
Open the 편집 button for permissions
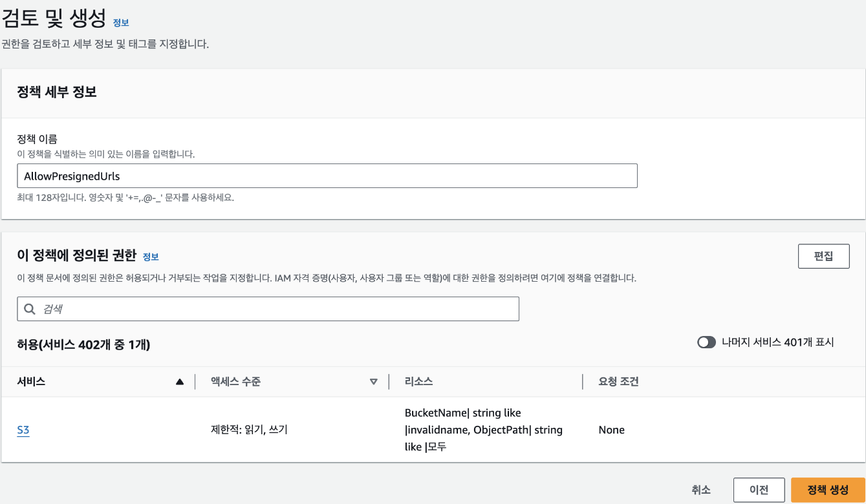pyautogui.click(x=823, y=256)
